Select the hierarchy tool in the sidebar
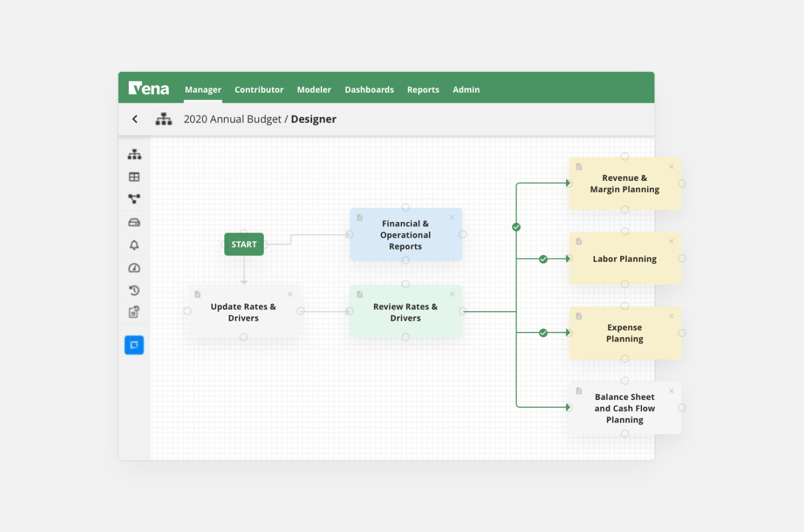The height and width of the screenshot is (532, 804). pyautogui.click(x=134, y=153)
